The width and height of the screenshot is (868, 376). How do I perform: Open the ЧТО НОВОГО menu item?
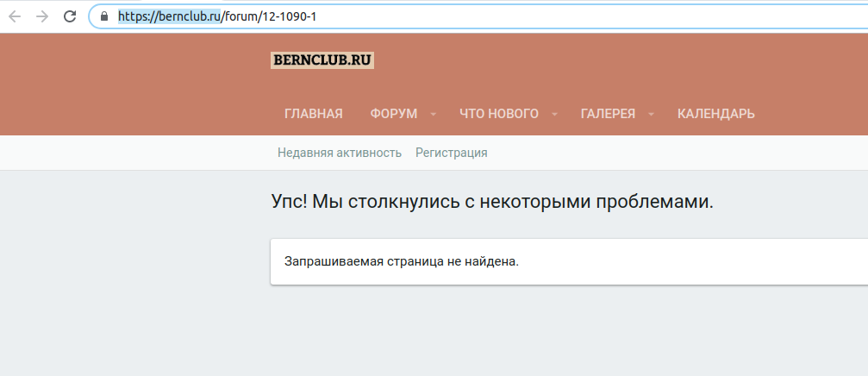coord(499,114)
